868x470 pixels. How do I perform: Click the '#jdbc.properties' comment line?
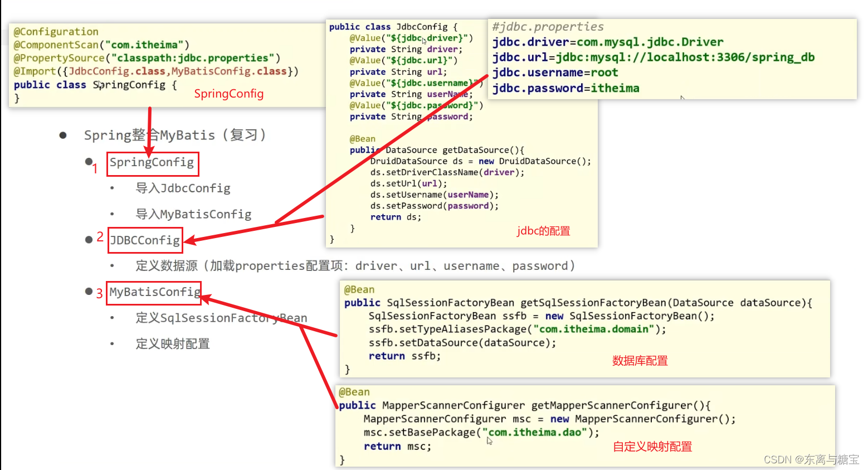548,27
